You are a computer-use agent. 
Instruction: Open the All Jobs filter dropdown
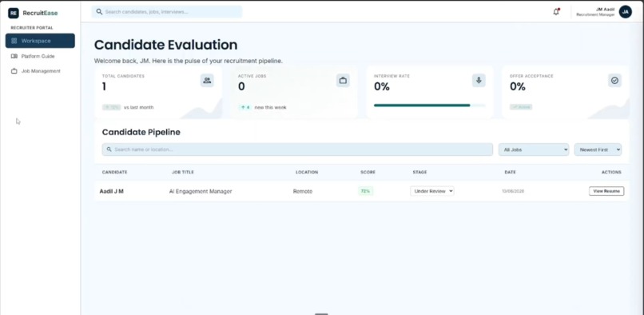534,150
